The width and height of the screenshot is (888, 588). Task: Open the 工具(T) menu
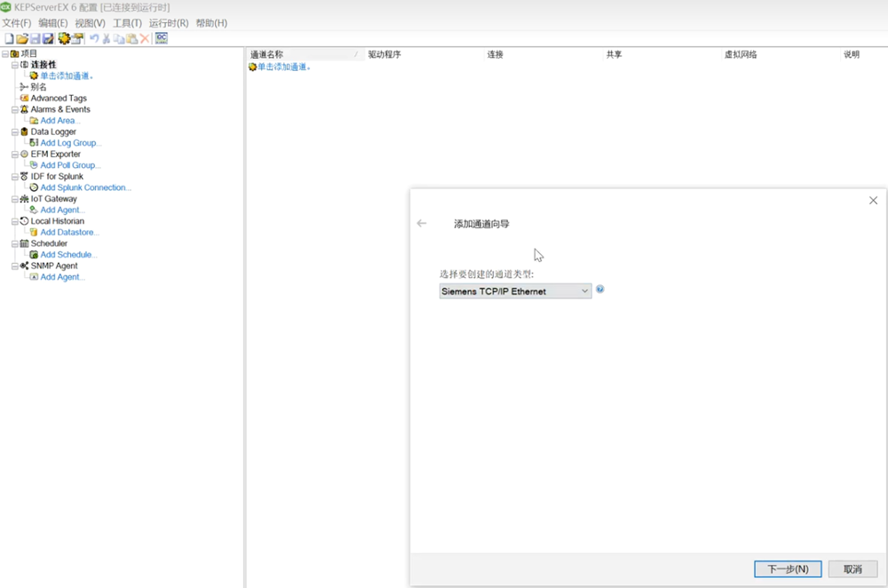pos(127,23)
